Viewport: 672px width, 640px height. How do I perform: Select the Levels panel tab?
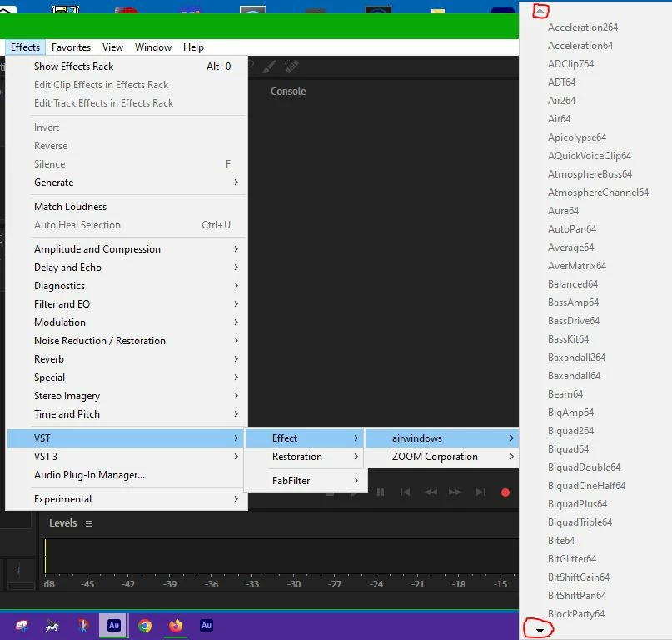[x=63, y=522]
